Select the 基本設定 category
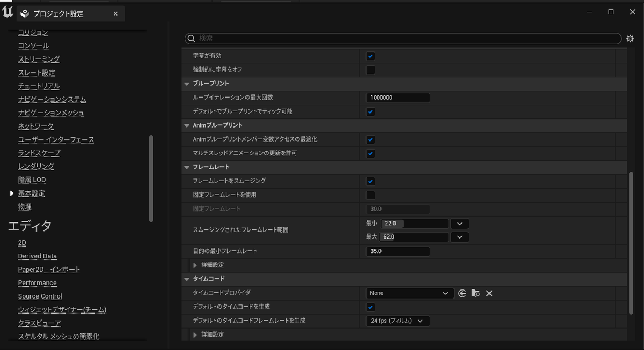 tap(31, 193)
